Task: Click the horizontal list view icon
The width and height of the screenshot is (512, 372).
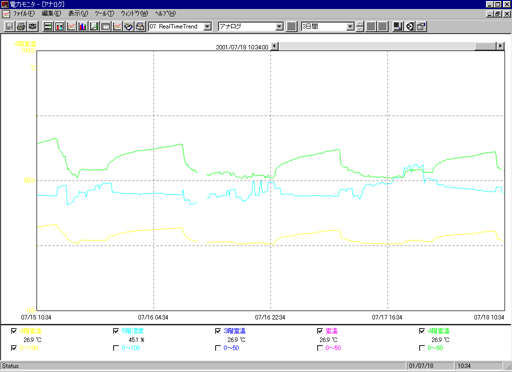Action: (48, 26)
